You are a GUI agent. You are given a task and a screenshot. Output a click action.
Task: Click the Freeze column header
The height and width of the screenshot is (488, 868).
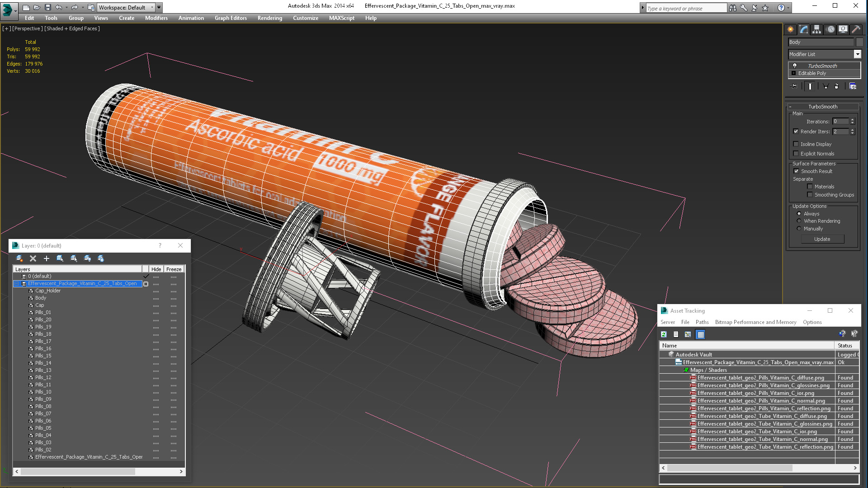point(174,269)
